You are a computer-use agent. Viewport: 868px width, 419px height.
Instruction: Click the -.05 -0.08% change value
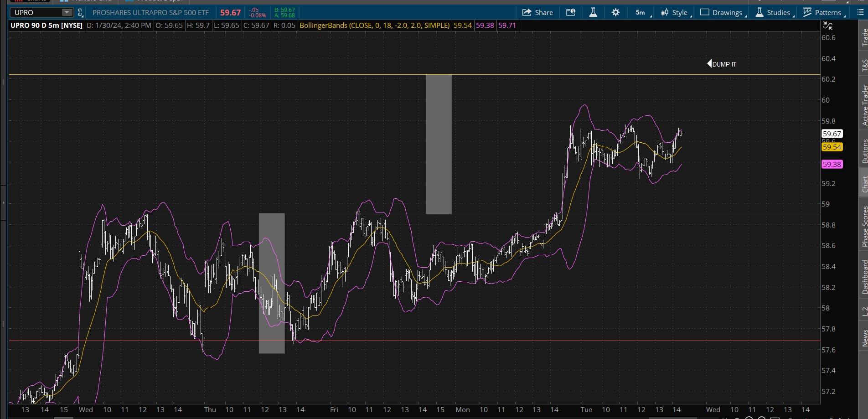258,13
